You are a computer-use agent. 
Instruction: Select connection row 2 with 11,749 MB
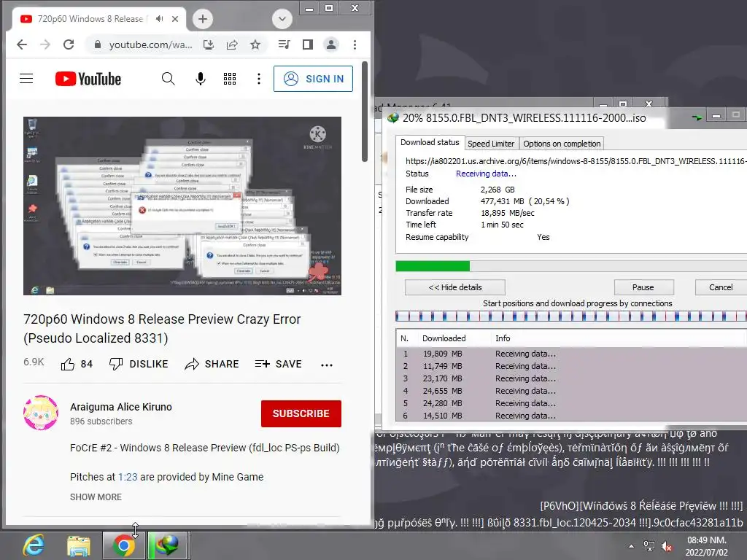(570, 366)
